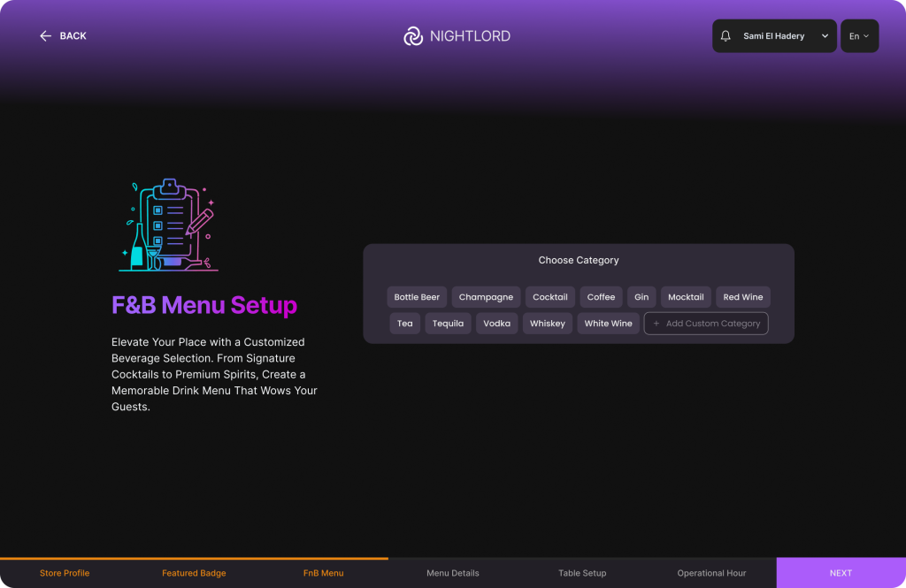This screenshot has width=906, height=588.
Task: Click the orange progress bar
Action: (194, 559)
